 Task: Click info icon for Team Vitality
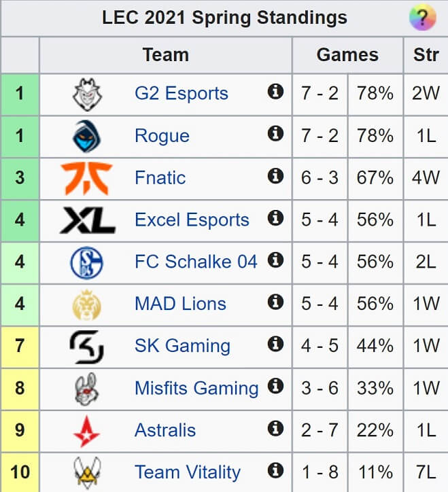[x=275, y=470]
